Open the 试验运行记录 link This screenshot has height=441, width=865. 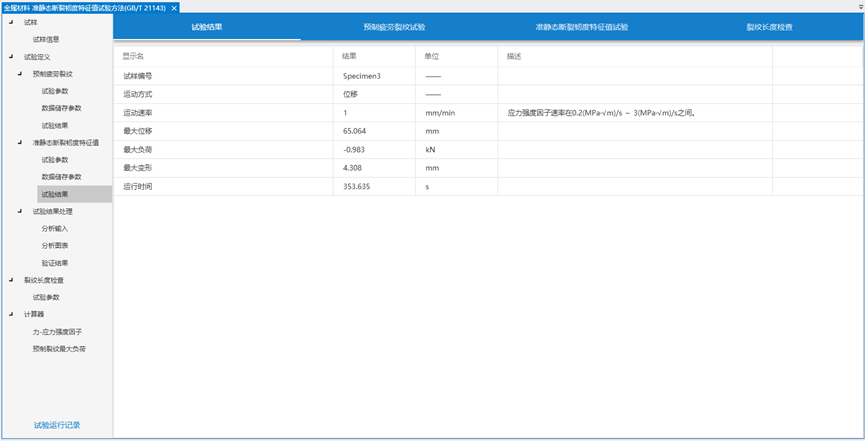(x=57, y=425)
